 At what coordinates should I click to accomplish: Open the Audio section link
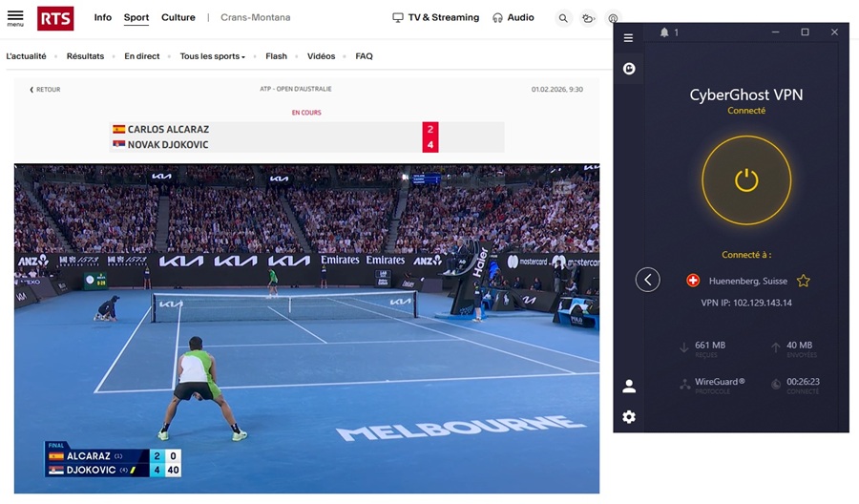point(513,17)
